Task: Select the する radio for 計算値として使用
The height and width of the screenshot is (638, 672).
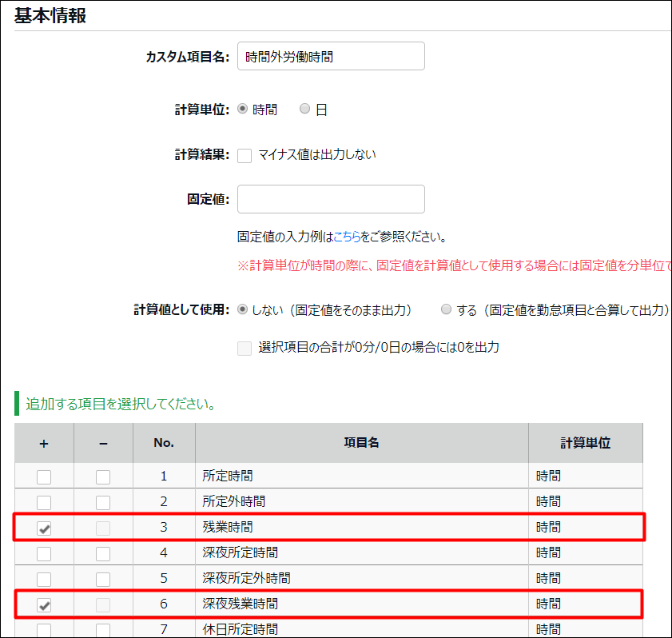Action: click(446, 312)
